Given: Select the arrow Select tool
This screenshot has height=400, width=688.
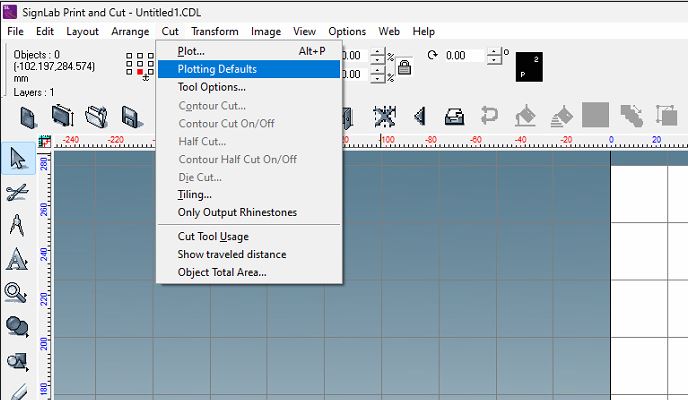Looking at the screenshot, I should (18, 158).
